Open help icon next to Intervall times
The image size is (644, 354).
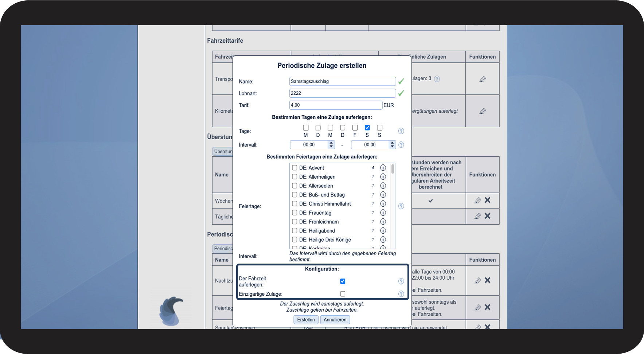pyautogui.click(x=401, y=145)
